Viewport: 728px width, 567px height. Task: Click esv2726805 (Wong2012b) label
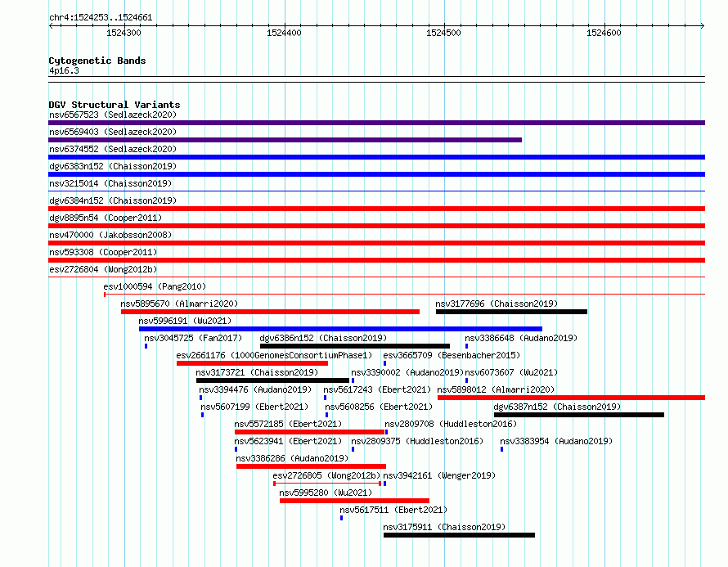tap(326, 475)
